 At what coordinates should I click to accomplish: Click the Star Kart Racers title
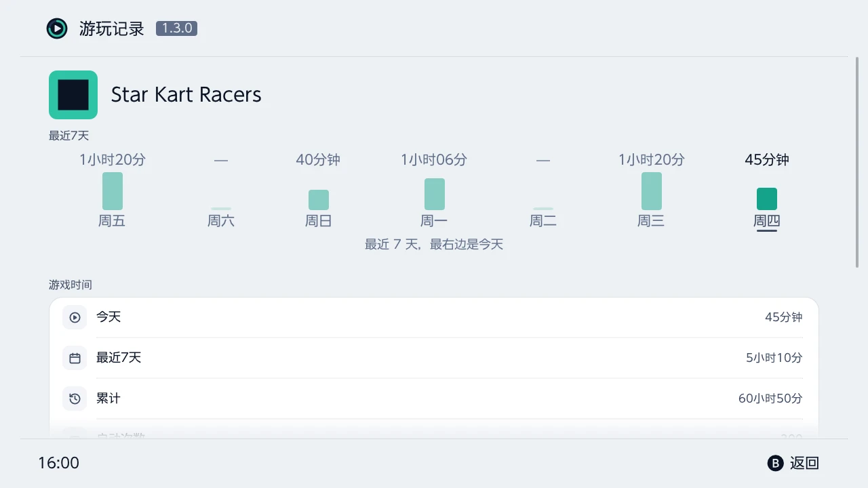tap(186, 95)
